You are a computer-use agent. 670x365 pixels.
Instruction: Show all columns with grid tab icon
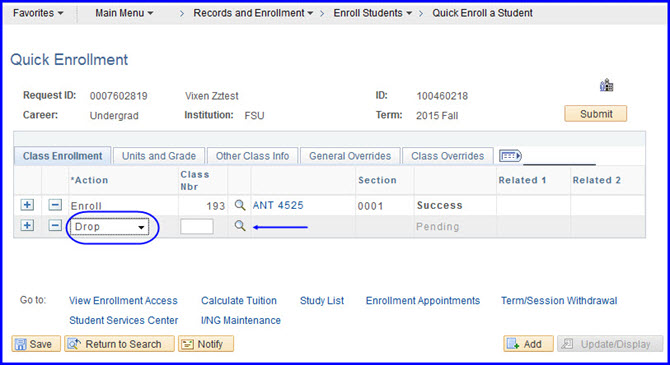click(x=510, y=156)
